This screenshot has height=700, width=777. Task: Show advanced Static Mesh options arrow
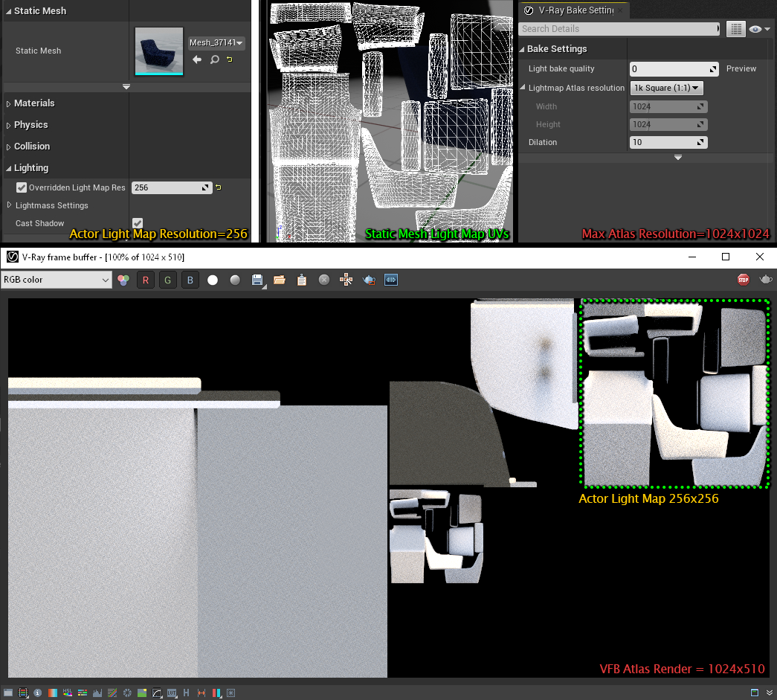pos(126,87)
